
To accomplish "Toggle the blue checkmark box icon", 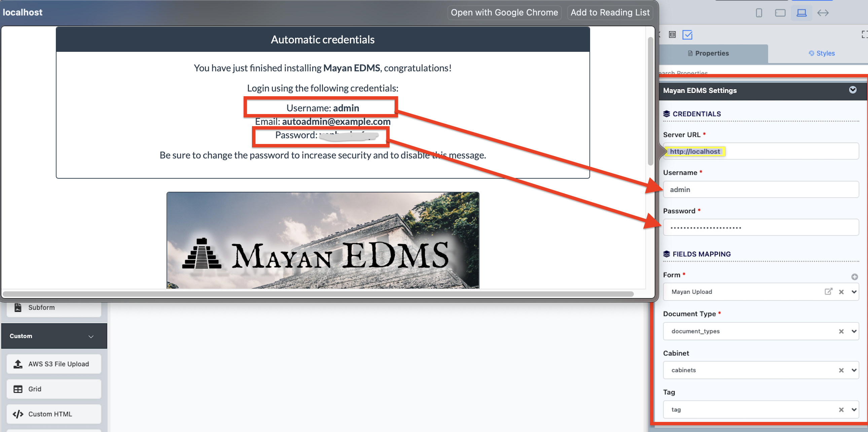I will coord(687,35).
